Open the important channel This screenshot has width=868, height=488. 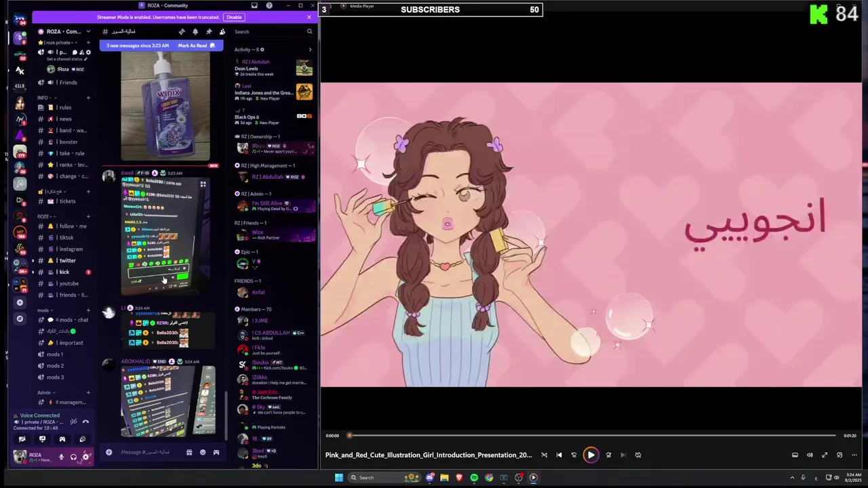tap(64, 342)
